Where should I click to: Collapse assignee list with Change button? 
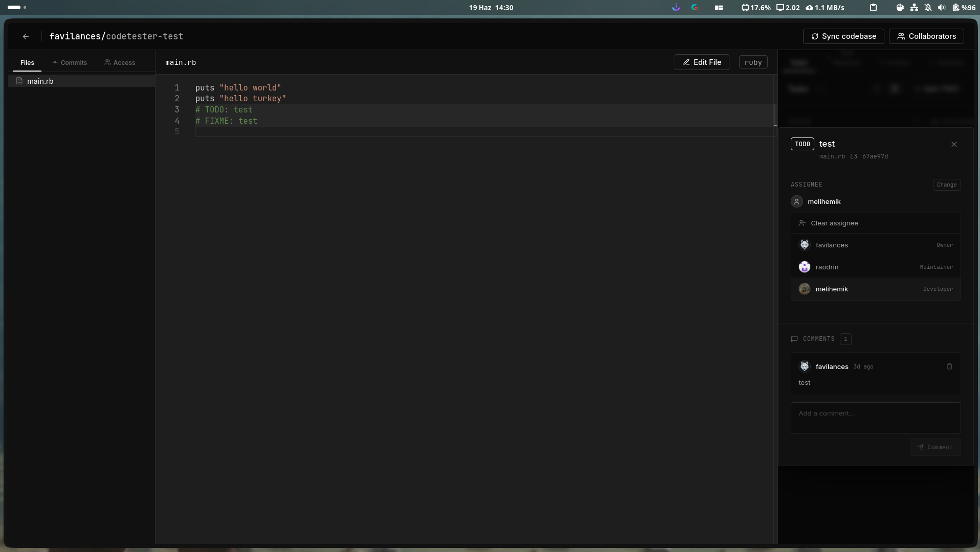point(947,185)
